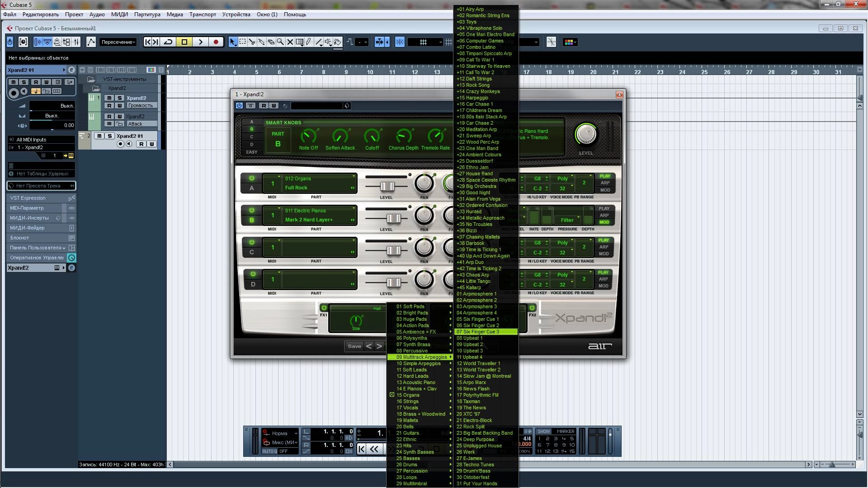This screenshot has width=868, height=488.
Task: Mute track in Inspector with M button
Action: click(14, 82)
